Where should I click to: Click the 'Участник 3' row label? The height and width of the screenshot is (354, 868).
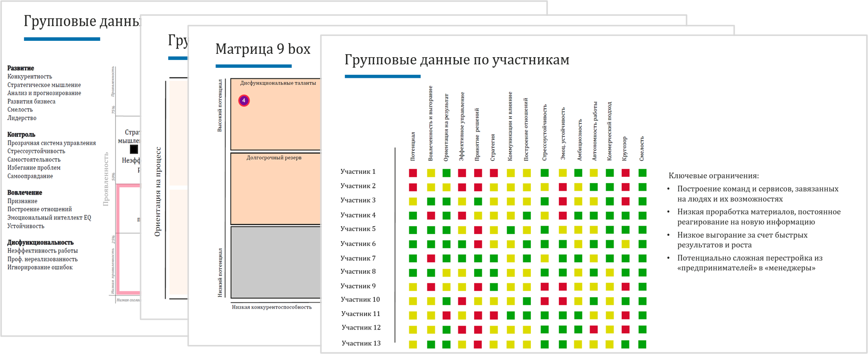(x=358, y=200)
